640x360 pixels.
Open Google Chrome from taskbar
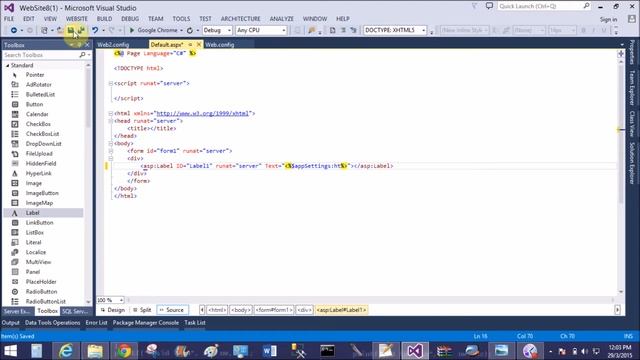pos(124,351)
